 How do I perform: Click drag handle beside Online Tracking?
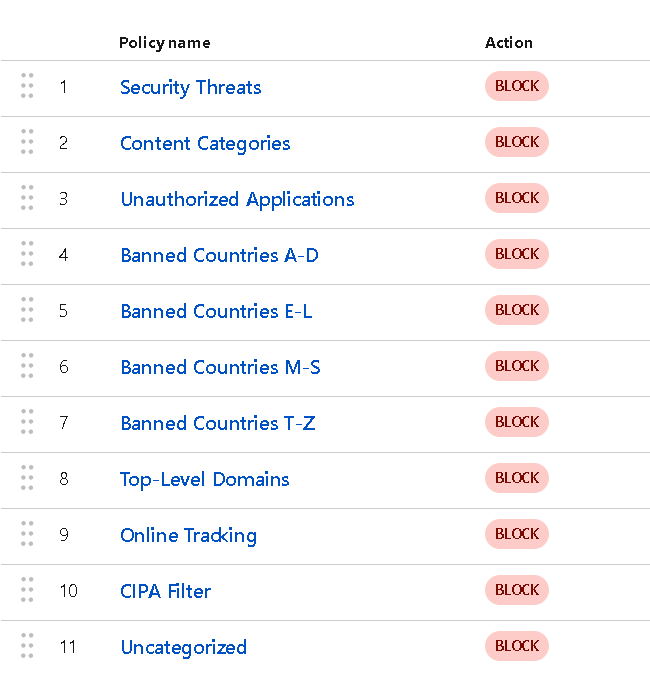coord(27,534)
